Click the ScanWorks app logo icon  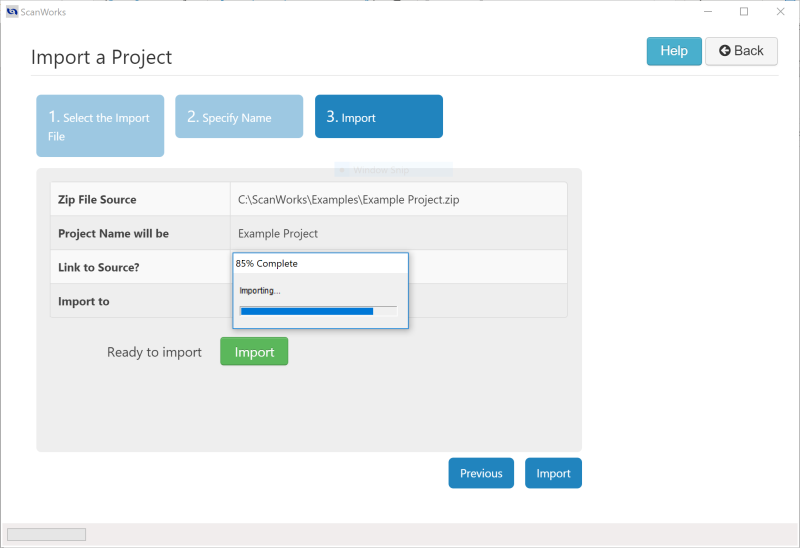12,12
